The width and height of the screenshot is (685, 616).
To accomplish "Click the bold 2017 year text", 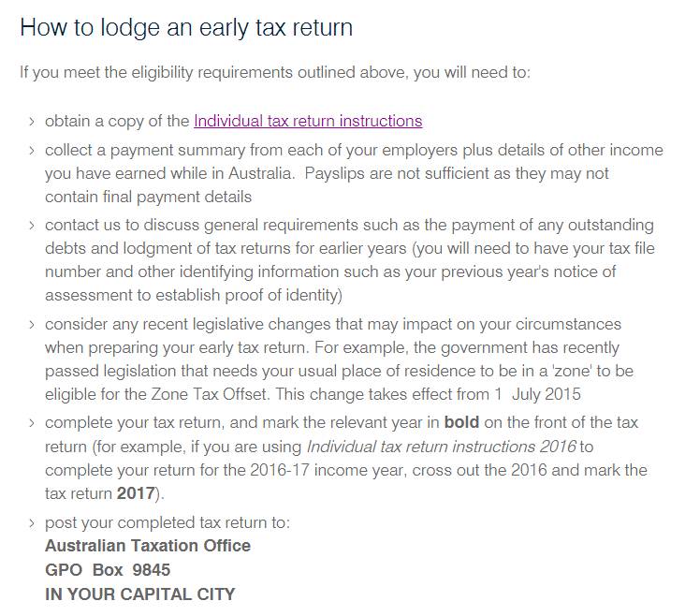I will (136, 493).
